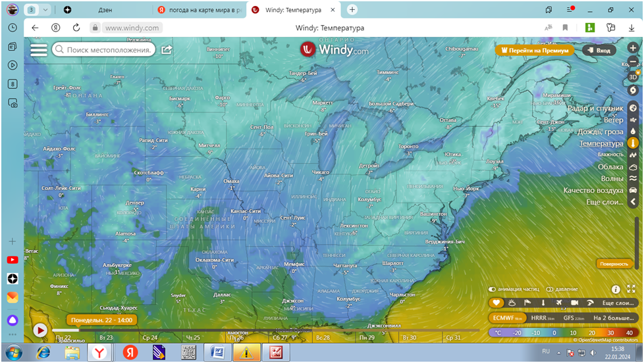Image resolution: width=644 pixels, height=363 pixels.
Task: Select HRRR forecast model
Action: [x=543, y=318]
